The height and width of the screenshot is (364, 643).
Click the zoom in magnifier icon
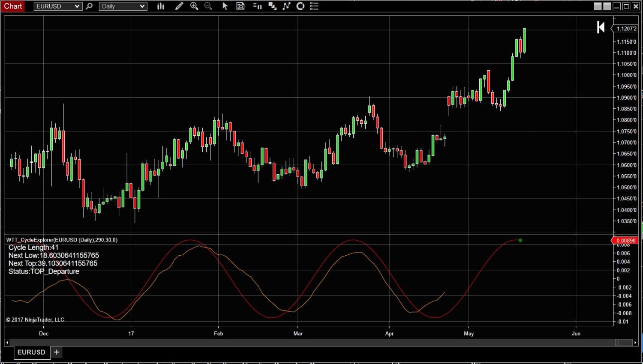click(x=194, y=6)
